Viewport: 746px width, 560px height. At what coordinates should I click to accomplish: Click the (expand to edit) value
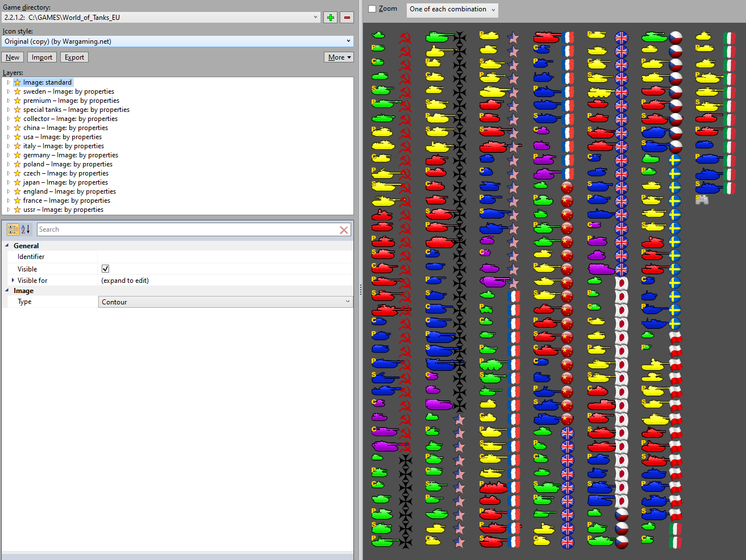(x=125, y=281)
